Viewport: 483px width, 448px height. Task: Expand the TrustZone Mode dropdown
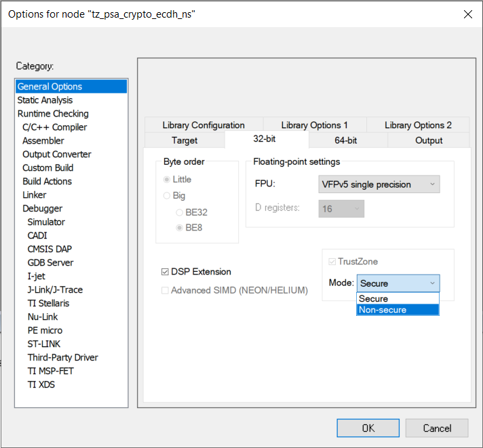398,283
